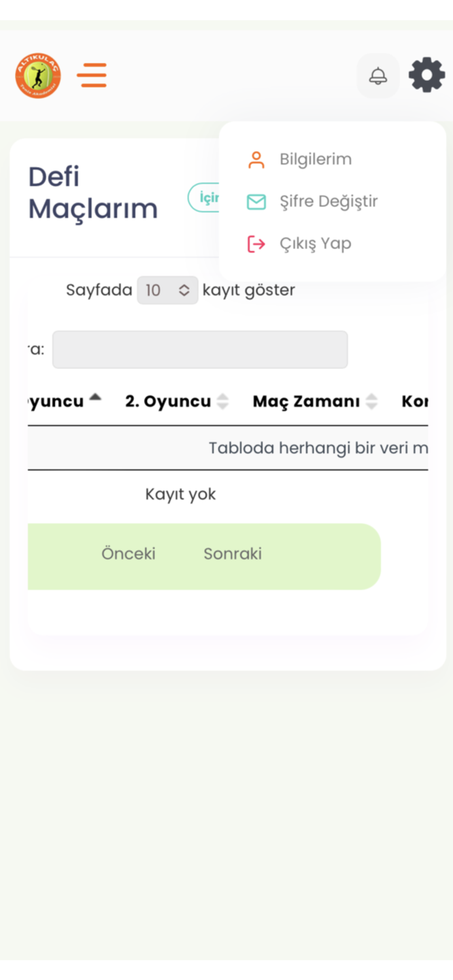
Task: Click the Altıkulaç tennis academy logo
Action: [37, 76]
